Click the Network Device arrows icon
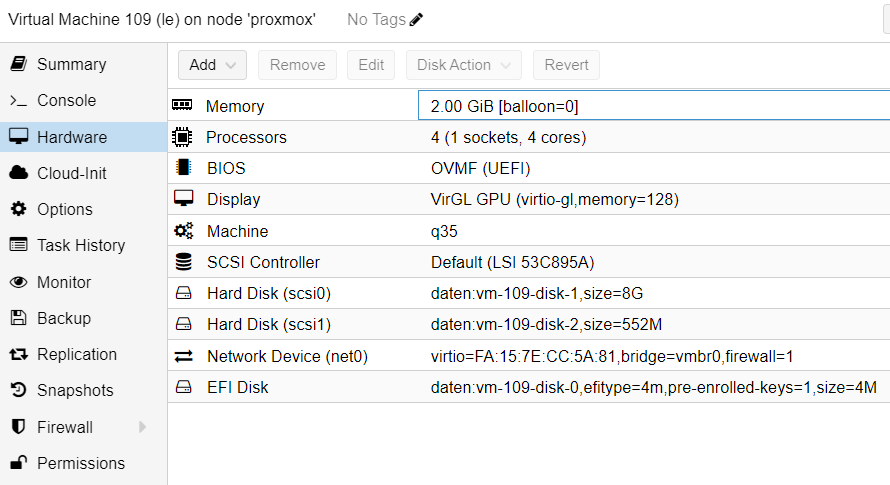This screenshot has width=890, height=485. pyautogui.click(x=183, y=356)
